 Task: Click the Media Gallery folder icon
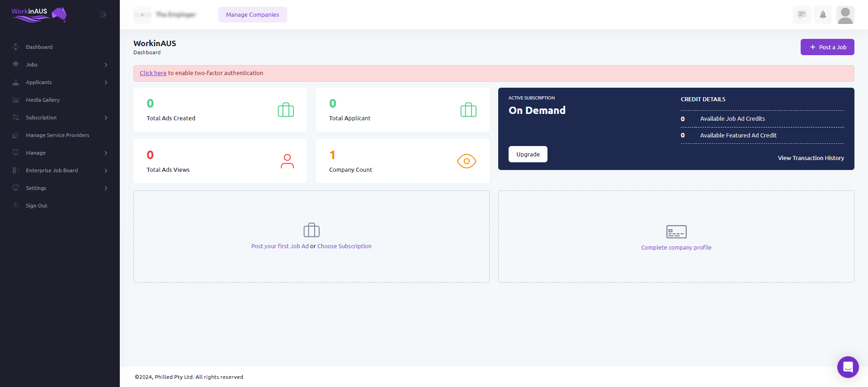click(16, 100)
